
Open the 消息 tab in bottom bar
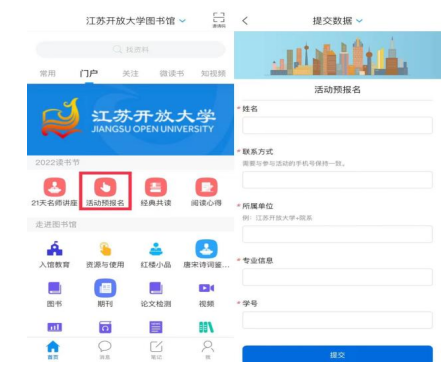pos(105,350)
